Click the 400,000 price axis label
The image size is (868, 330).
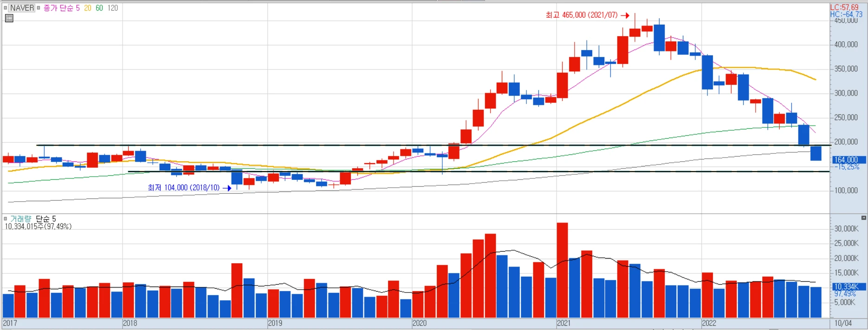[x=846, y=44]
